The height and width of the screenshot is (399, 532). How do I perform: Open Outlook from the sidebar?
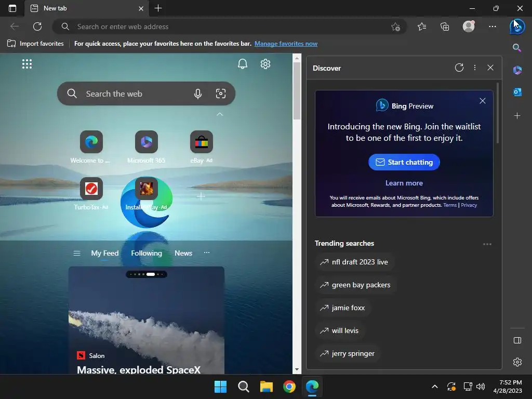pyautogui.click(x=517, y=92)
